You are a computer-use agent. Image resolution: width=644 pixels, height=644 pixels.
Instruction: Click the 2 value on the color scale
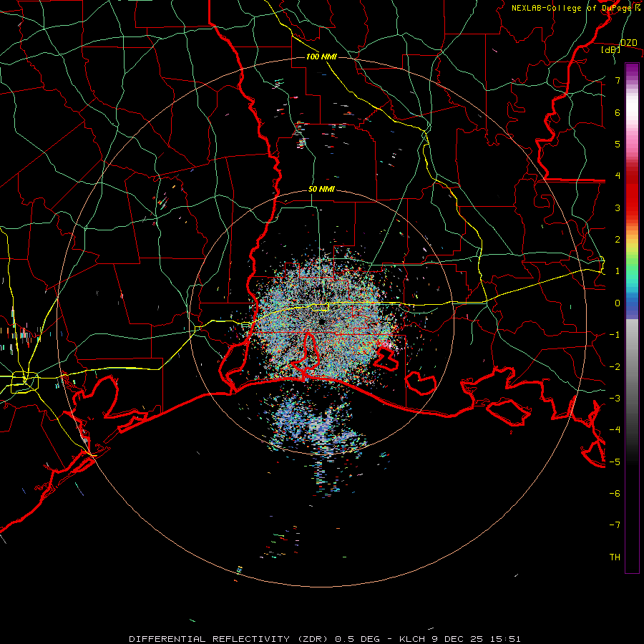pos(618,240)
